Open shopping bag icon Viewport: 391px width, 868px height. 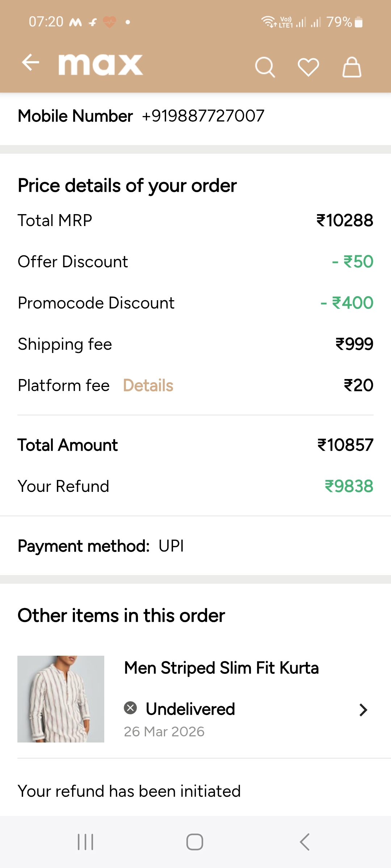click(x=352, y=67)
